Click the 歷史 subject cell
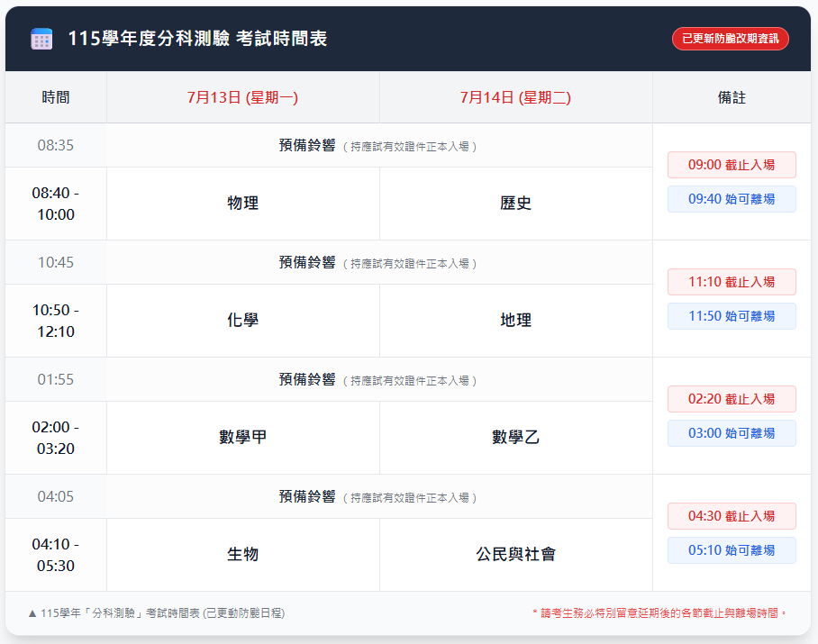This screenshot has width=818, height=644. pos(516,204)
